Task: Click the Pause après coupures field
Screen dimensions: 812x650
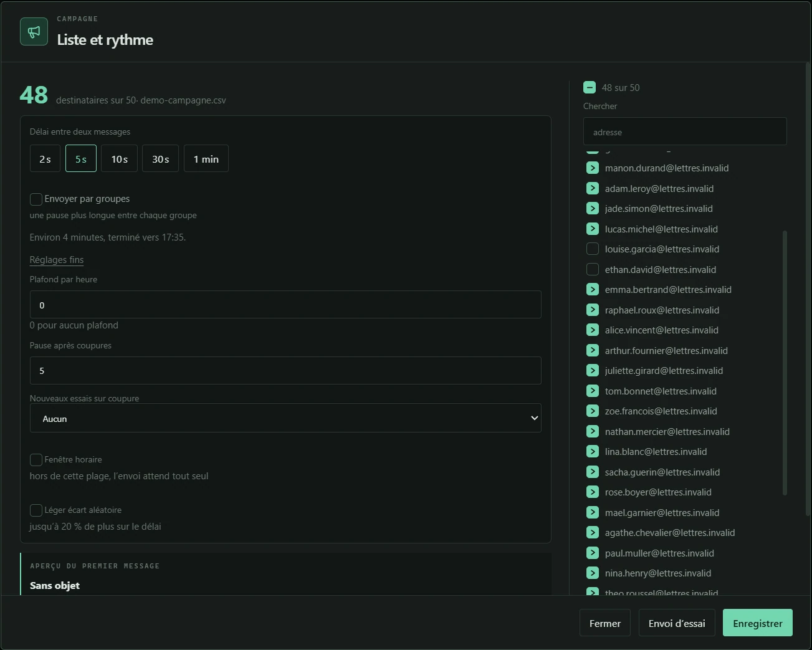Action: [x=285, y=371]
